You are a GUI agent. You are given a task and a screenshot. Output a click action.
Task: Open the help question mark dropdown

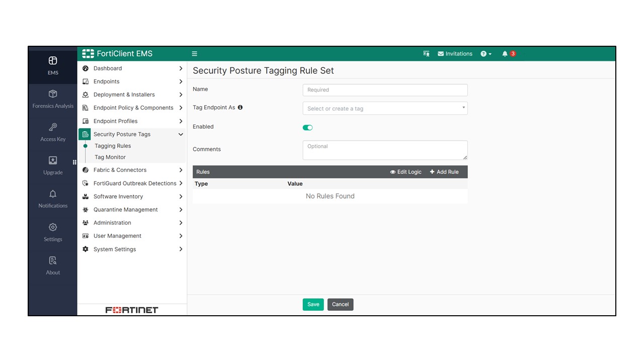click(x=486, y=54)
